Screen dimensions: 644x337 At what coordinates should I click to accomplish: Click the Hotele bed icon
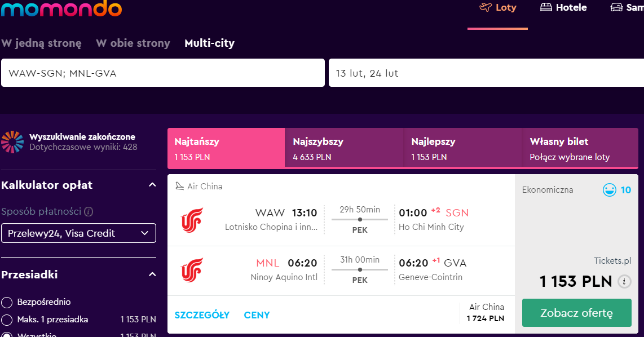[x=546, y=7]
